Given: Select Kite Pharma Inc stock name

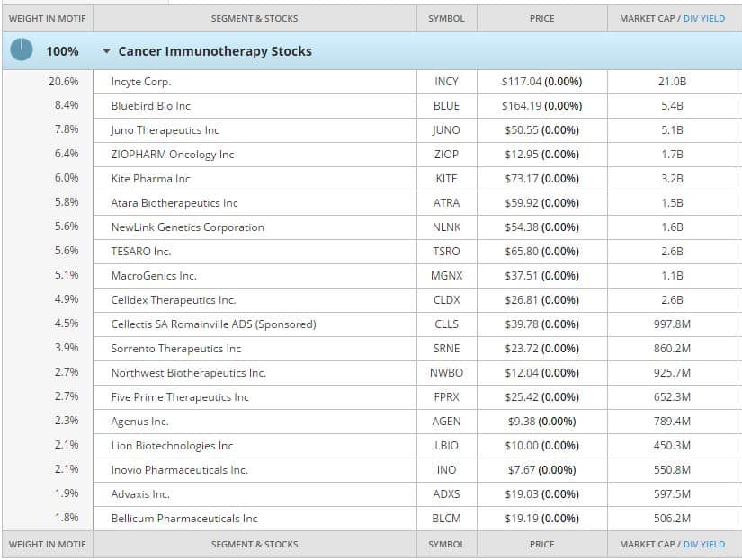Looking at the screenshot, I should 150,179.
